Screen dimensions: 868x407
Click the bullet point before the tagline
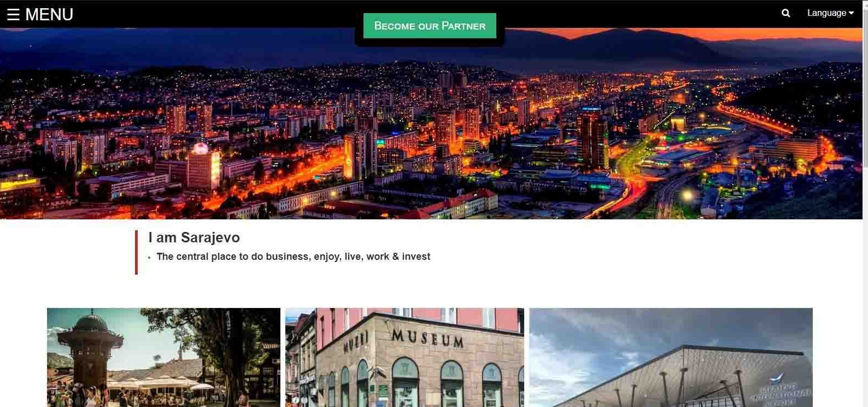[149, 258]
